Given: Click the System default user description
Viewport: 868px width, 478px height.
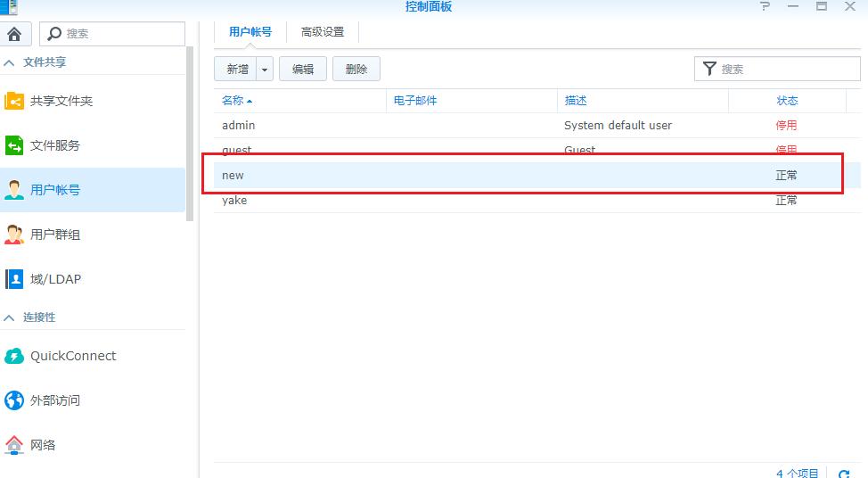Looking at the screenshot, I should click(x=618, y=126).
